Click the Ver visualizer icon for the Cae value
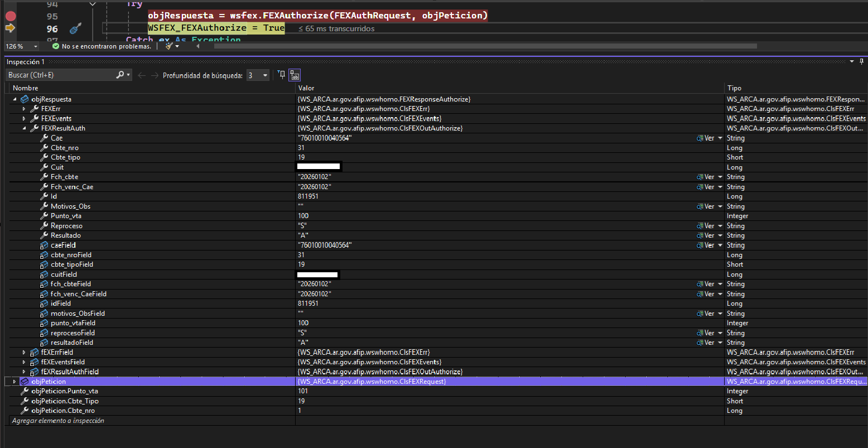The height and width of the screenshot is (448, 868). (700, 138)
